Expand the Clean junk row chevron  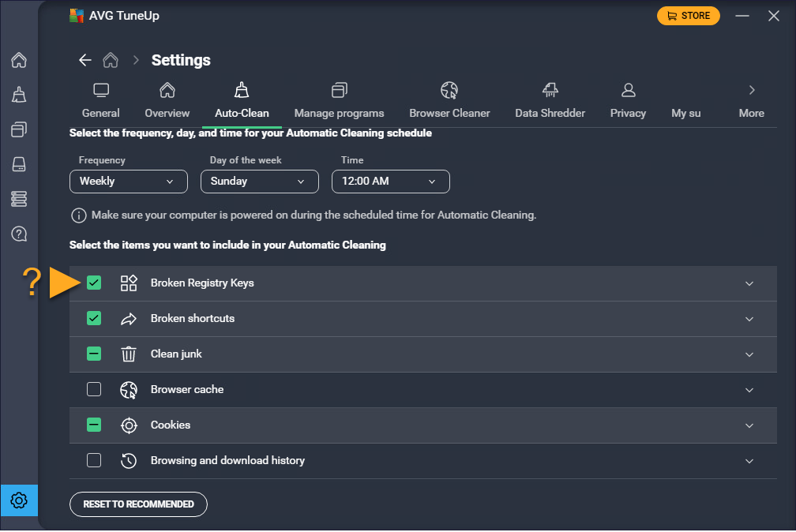pyautogui.click(x=749, y=354)
